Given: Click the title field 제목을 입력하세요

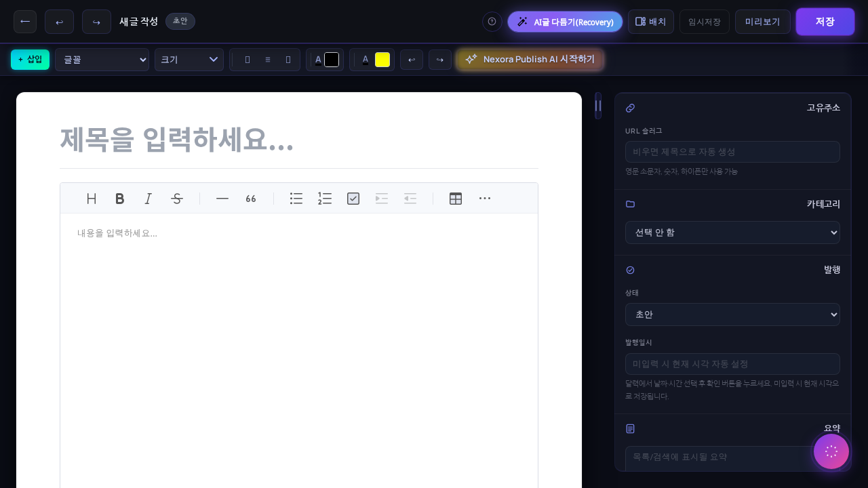Looking at the screenshot, I should 299,140.
